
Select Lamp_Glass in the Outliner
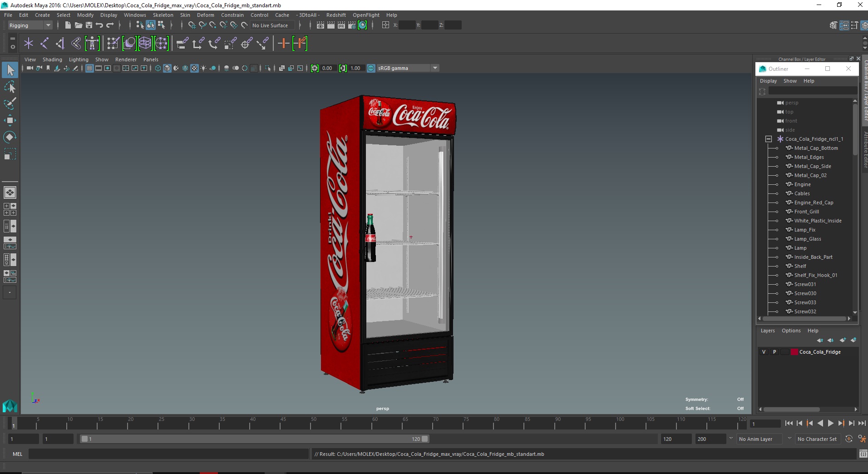click(x=808, y=239)
